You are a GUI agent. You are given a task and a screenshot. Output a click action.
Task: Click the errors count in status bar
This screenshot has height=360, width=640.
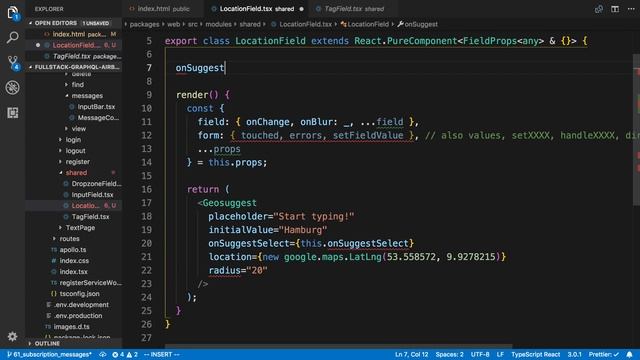click(x=118, y=355)
